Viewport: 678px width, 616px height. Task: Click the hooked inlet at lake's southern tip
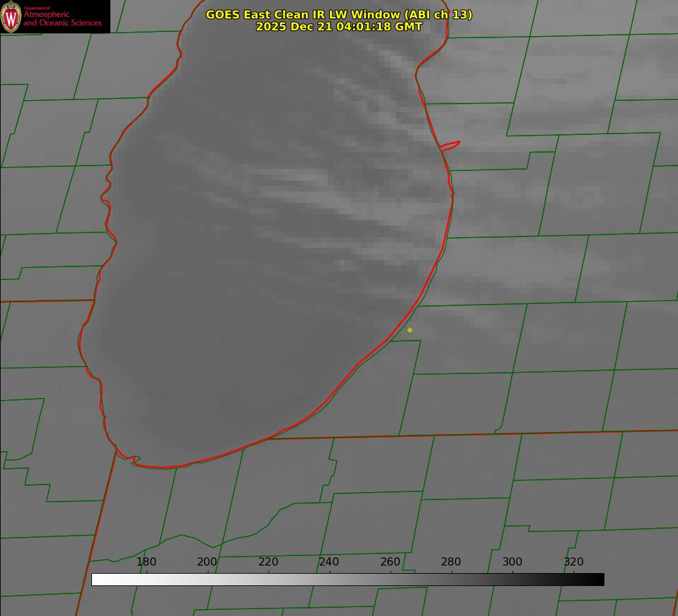coord(134,460)
